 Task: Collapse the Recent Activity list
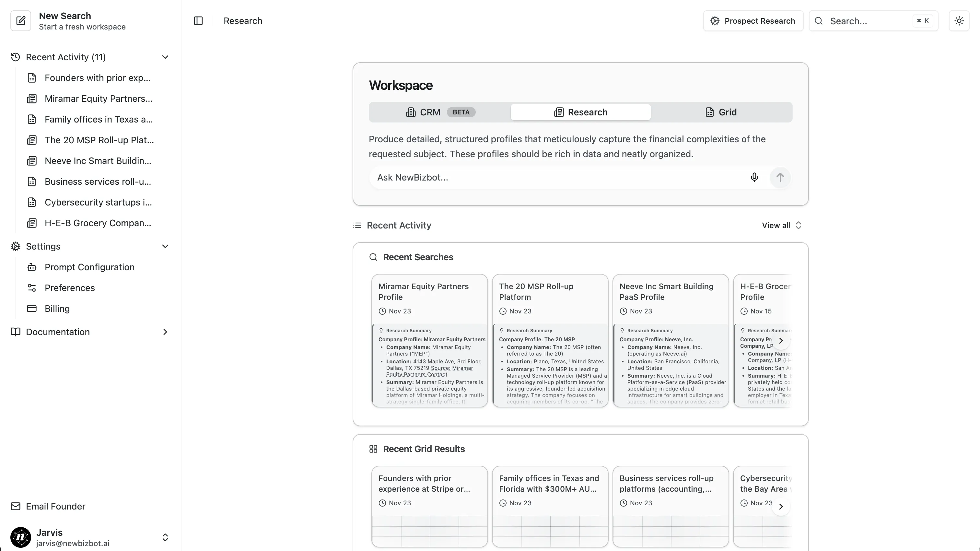point(165,57)
